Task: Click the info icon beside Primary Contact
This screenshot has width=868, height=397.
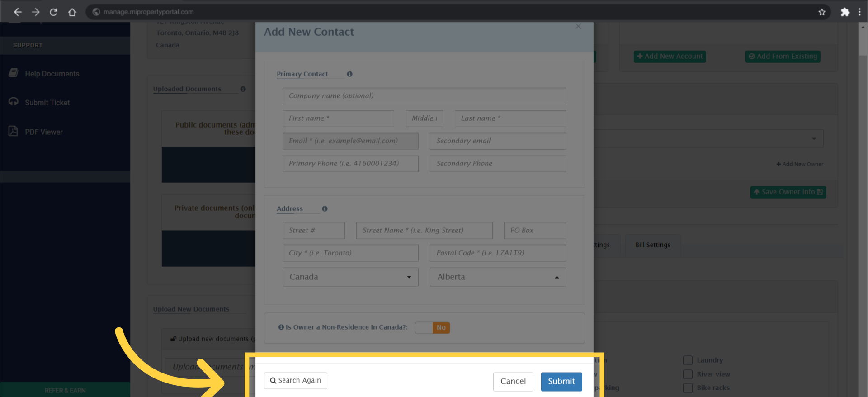Action: (349, 74)
